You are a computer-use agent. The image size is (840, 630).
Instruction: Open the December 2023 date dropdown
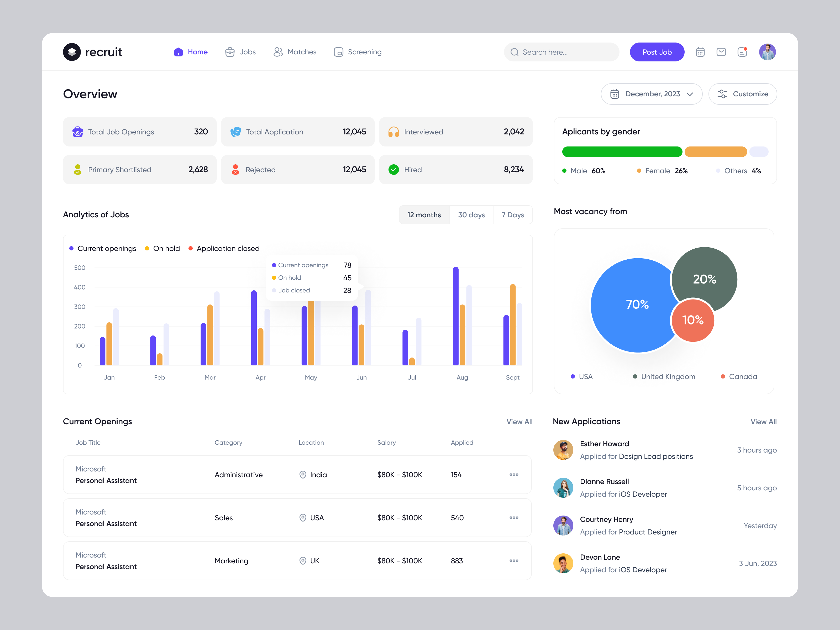point(652,94)
